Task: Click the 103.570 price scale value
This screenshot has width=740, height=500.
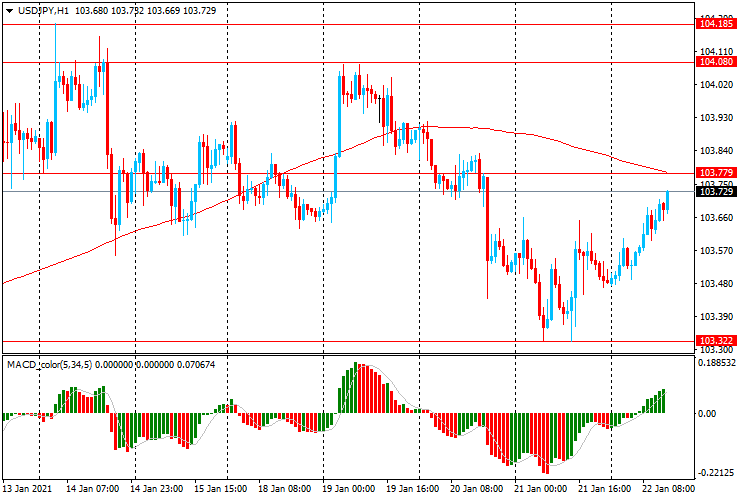Action: pyautogui.click(x=716, y=250)
